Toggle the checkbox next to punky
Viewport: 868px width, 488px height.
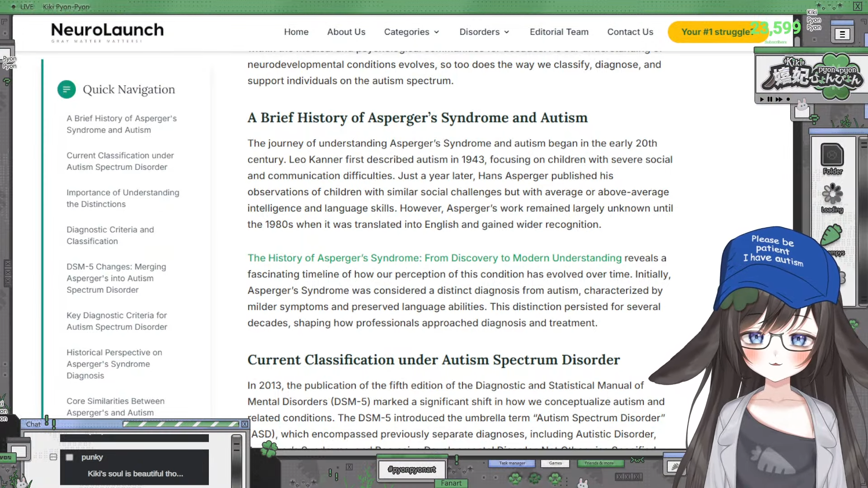coord(70,457)
